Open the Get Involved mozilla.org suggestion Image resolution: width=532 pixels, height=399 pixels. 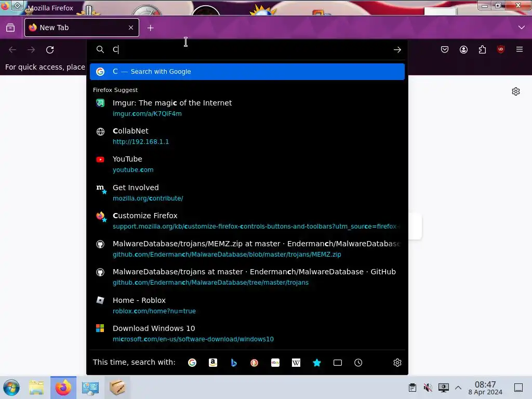[x=247, y=193]
